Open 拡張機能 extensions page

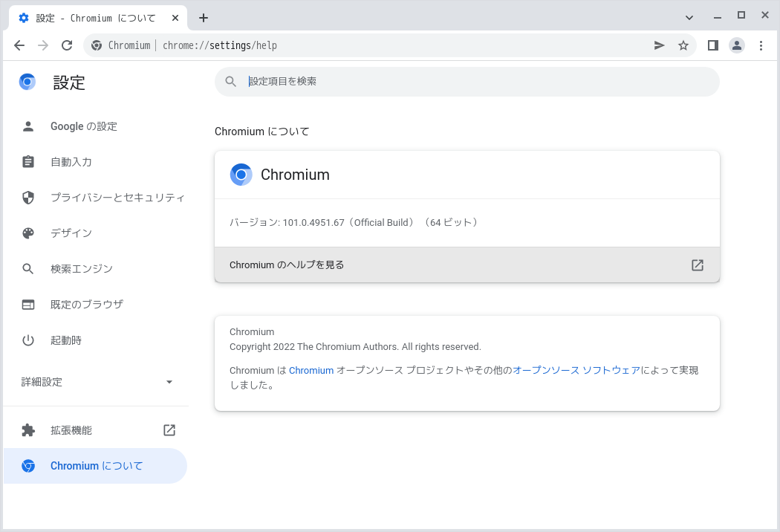coord(95,430)
